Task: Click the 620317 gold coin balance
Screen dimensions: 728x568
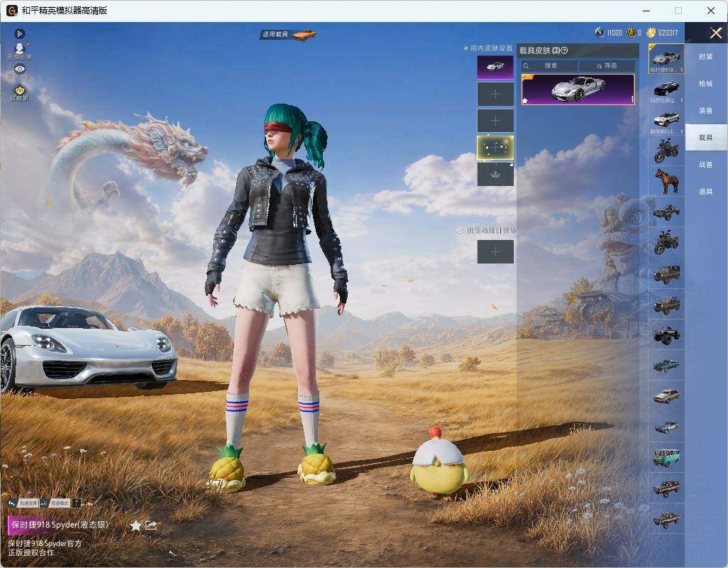Action: [663, 33]
